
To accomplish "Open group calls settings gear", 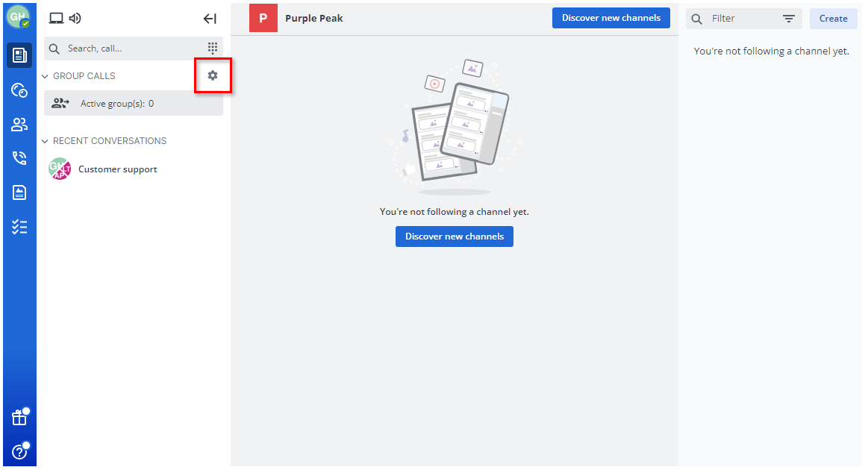I will pyautogui.click(x=213, y=75).
